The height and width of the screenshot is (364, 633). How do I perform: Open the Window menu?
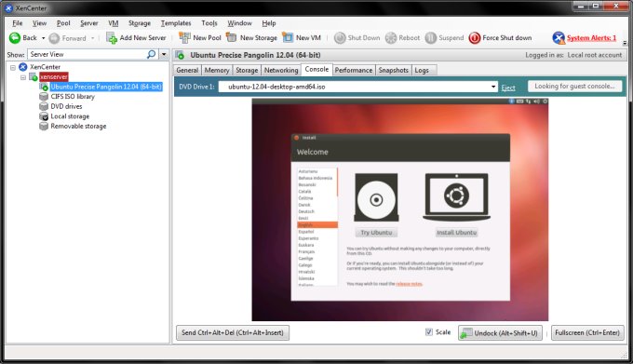[239, 23]
